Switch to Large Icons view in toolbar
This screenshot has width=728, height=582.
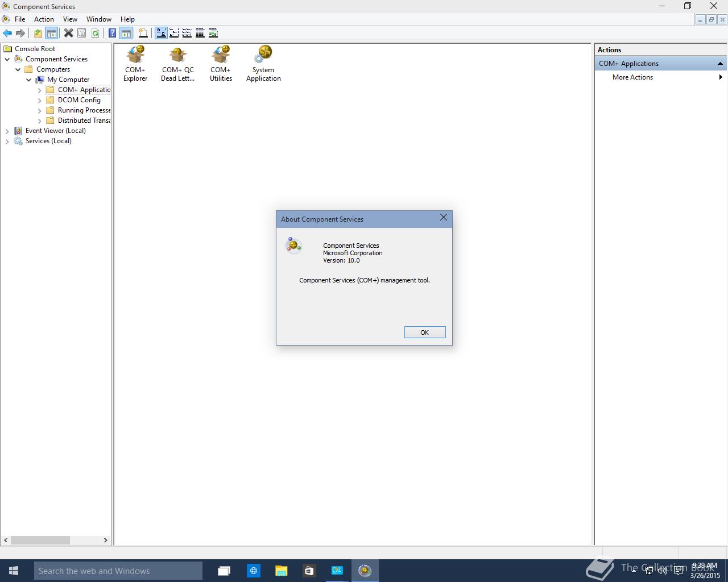[161, 33]
